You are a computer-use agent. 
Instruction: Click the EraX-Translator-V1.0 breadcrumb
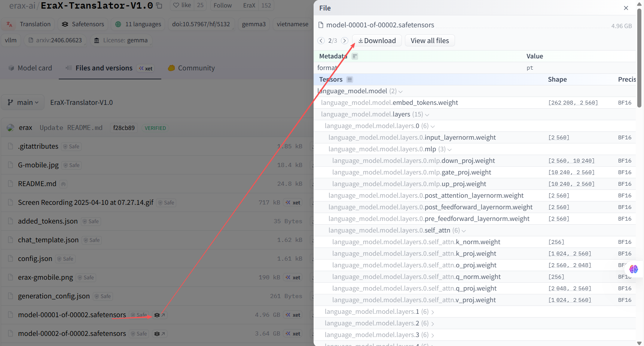pyautogui.click(x=82, y=103)
